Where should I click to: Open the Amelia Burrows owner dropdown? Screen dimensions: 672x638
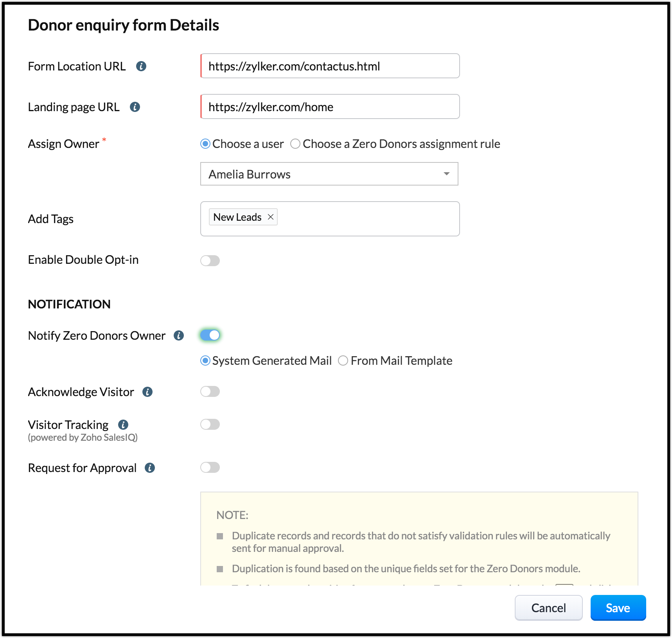(x=329, y=174)
